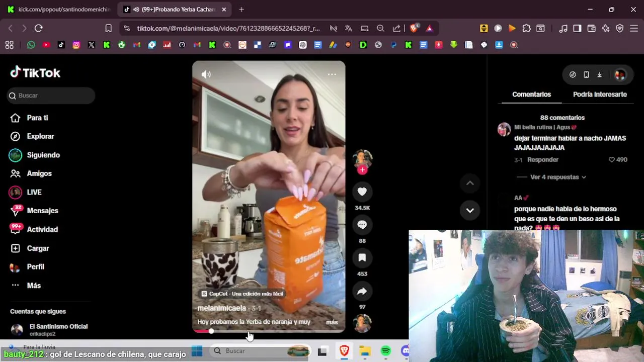Viewport: 644px width, 362px height.
Task: Like the video with the heart icon
Action: [x=362, y=192]
